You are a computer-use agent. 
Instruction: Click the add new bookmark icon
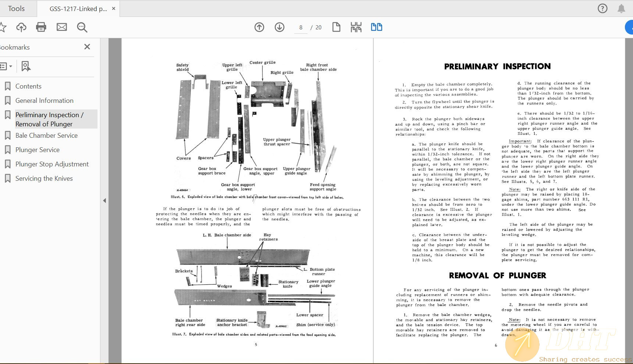(26, 66)
